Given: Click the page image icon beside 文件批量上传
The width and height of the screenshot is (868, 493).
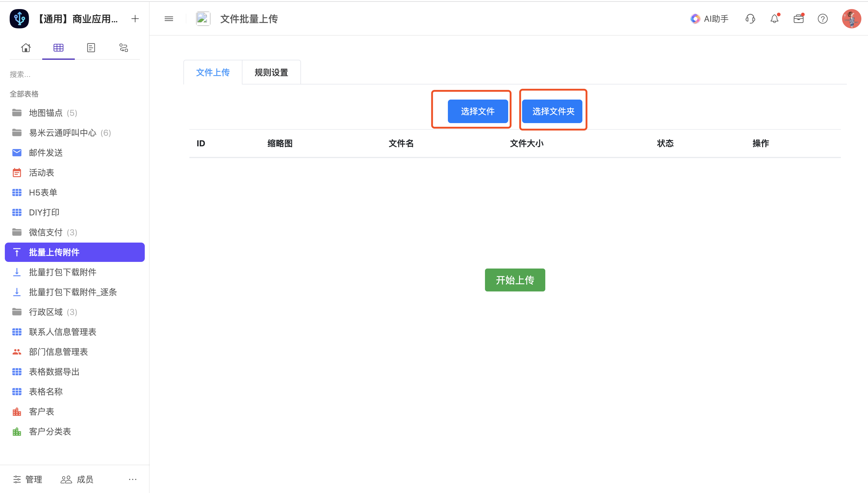Looking at the screenshot, I should tap(203, 19).
